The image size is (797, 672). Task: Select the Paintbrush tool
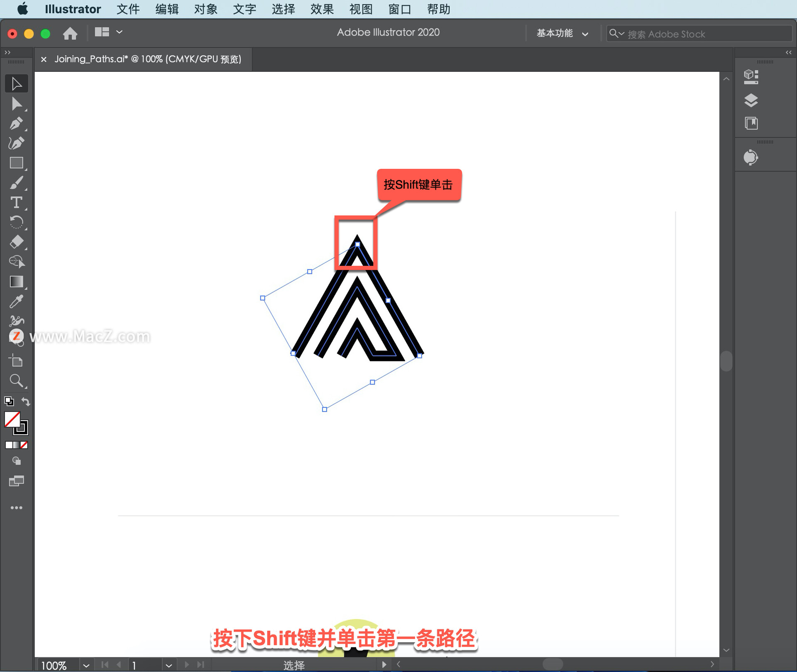[x=17, y=183]
